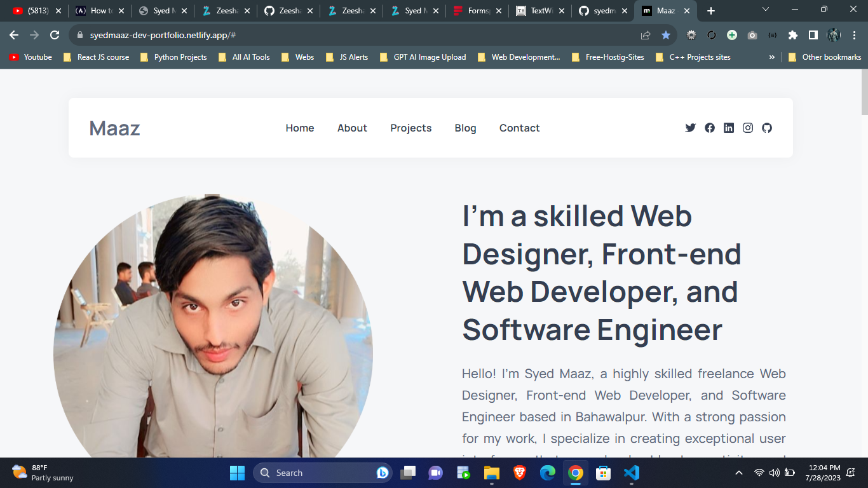
Task: Show hidden bookmarks with double chevron
Action: click(772, 57)
